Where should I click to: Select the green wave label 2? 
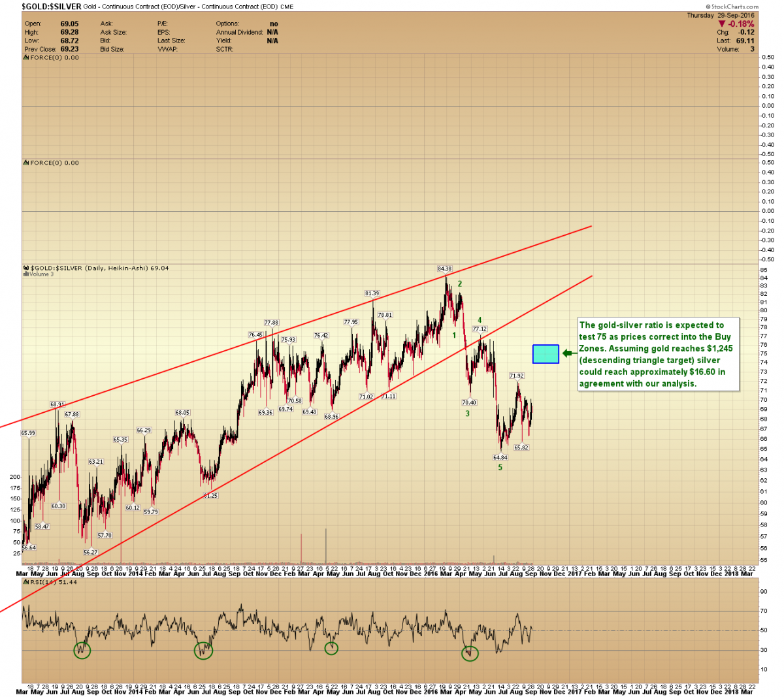pos(460,284)
